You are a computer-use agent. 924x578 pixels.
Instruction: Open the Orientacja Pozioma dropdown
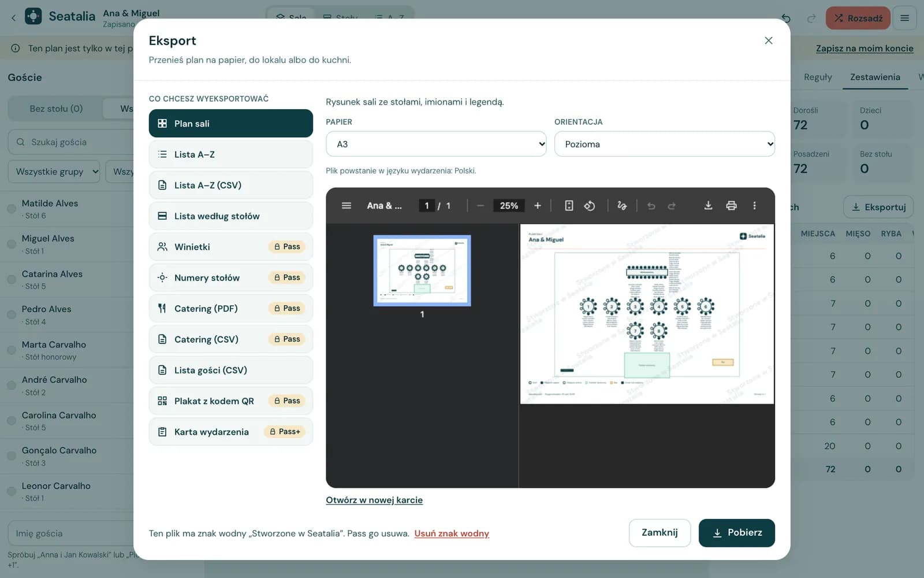click(x=665, y=144)
